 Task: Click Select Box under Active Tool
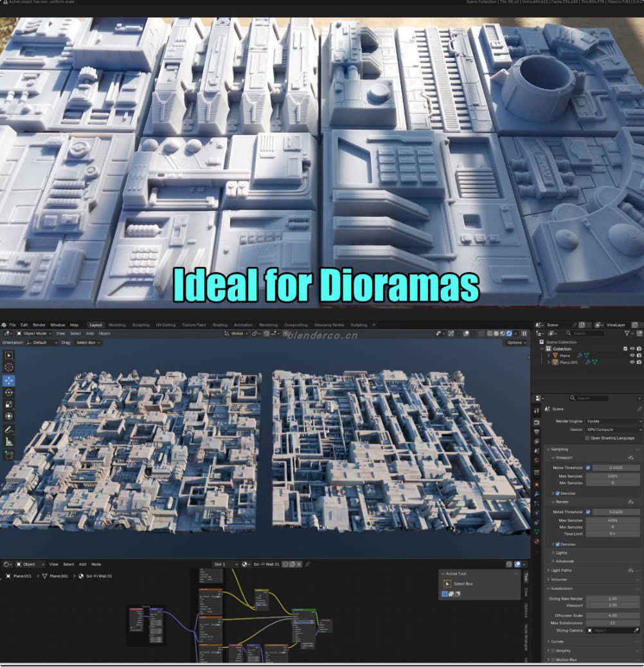pyautogui.click(x=463, y=584)
